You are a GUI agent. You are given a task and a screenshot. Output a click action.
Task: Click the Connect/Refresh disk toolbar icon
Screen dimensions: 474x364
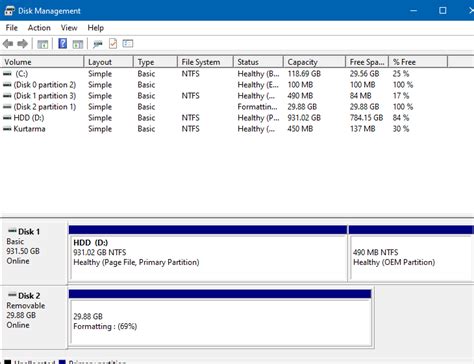98,44
